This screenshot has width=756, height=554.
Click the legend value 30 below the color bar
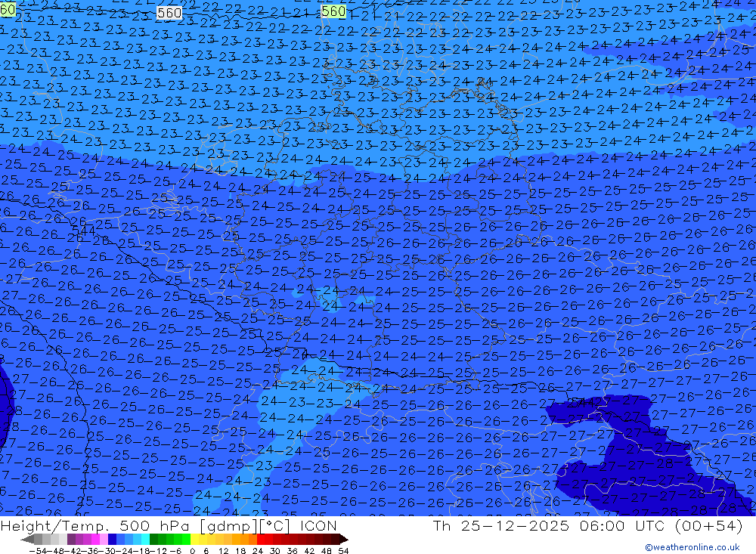coord(275,551)
